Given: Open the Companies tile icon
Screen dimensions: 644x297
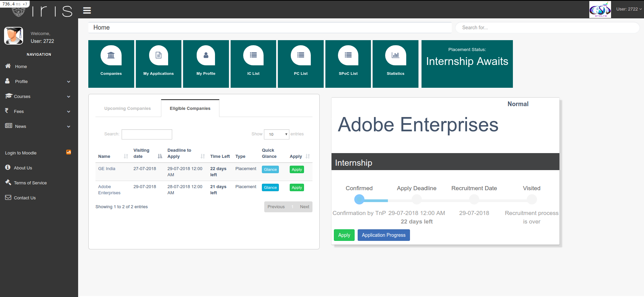Looking at the screenshot, I should click(x=111, y=55).
